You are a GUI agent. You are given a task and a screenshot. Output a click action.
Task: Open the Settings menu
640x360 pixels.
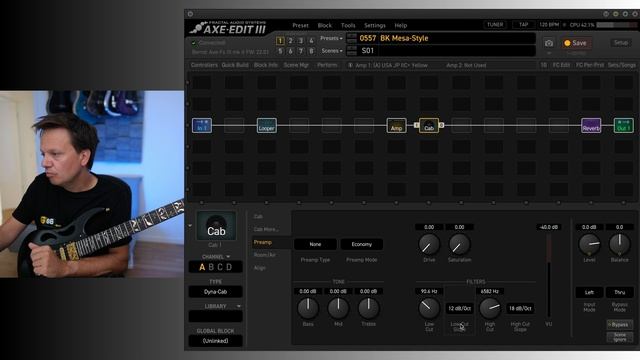tap(375, 25)
